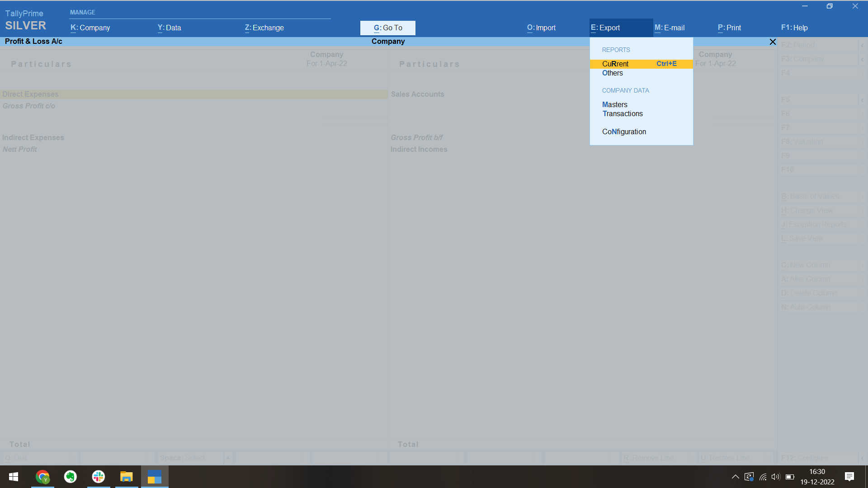Open taskbar clock and date
This screenshot has width=868, height=488.
coord(817,477)
